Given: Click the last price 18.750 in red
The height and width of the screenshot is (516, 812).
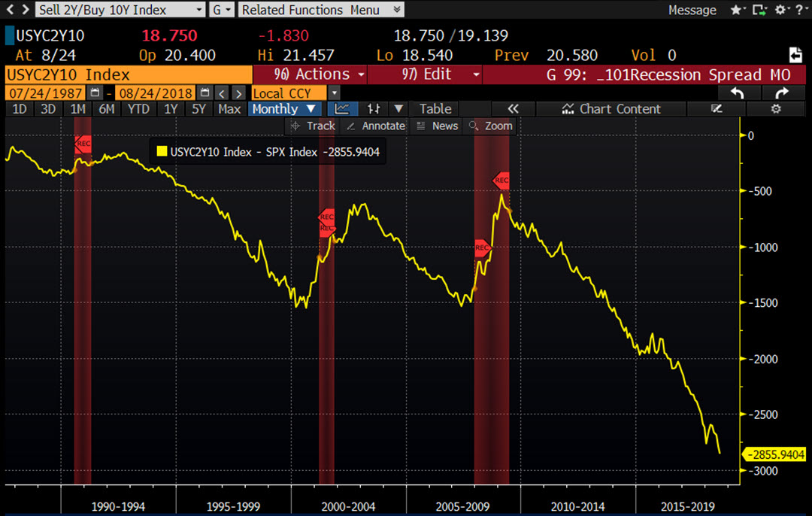Looking at the screenshot, I should click(x=169, y=35).
